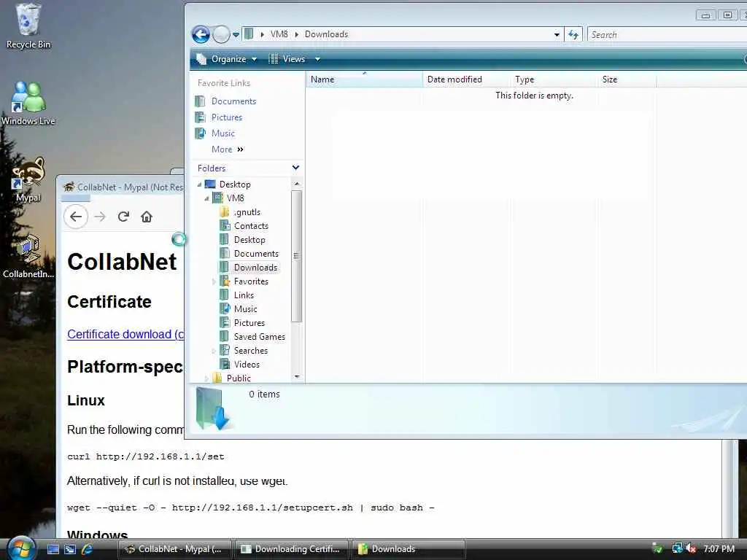Viewport: 747px width, 560px height.
Task: Switch to Downloads taskbar button
Action: coord(408,549)
